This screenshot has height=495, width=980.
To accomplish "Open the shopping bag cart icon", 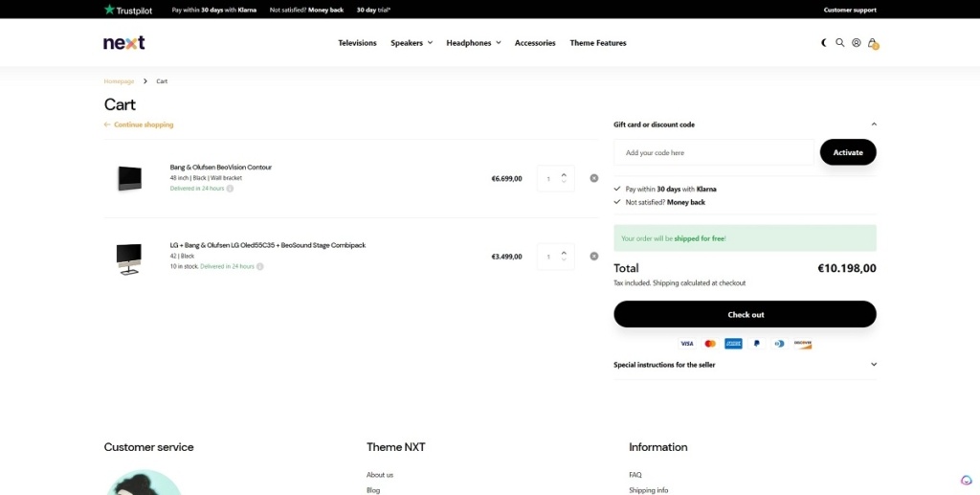I will point(872,43).
